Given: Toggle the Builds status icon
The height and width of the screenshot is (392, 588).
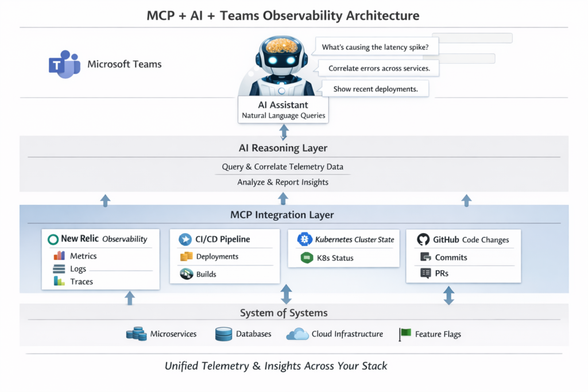Looking at the screenshot, I should (x=185, y=274).
